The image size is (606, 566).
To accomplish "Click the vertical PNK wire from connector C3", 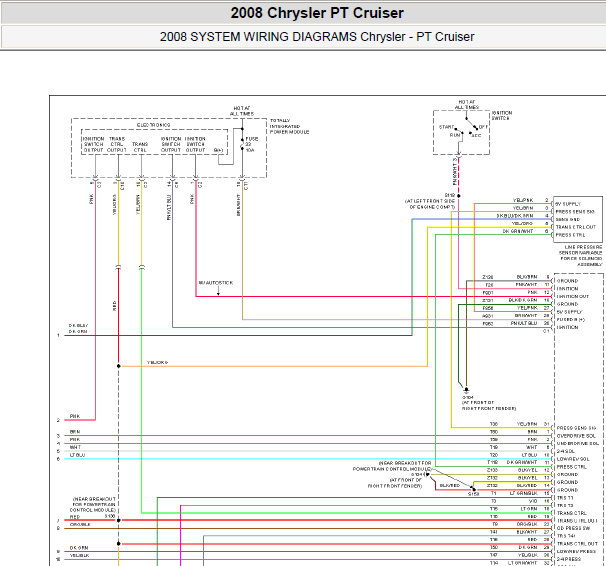I will tap(95, 301).
